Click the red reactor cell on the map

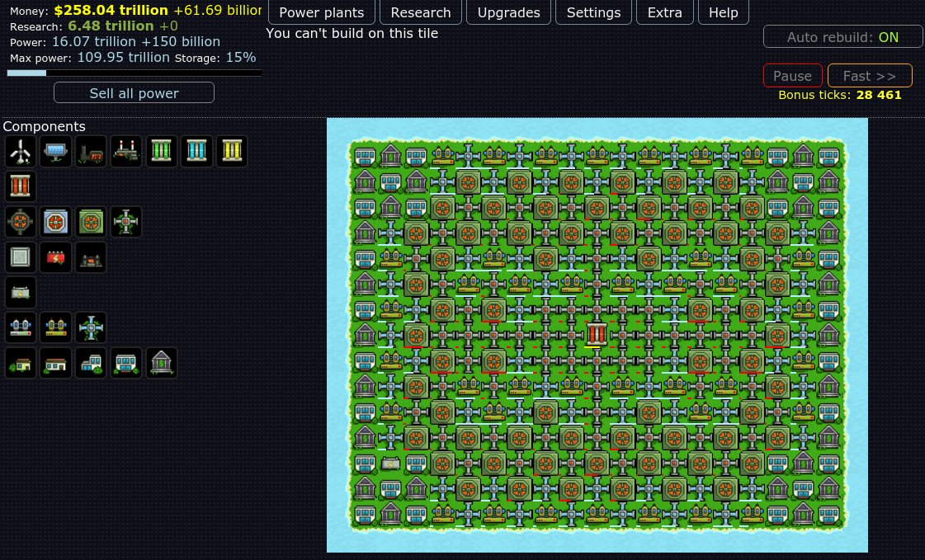597,334
